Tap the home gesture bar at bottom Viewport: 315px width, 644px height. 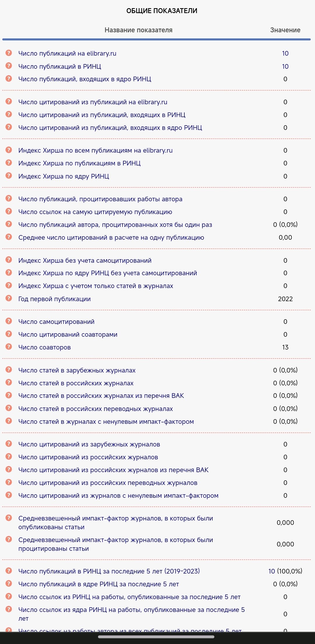click(x=156, y=637)
